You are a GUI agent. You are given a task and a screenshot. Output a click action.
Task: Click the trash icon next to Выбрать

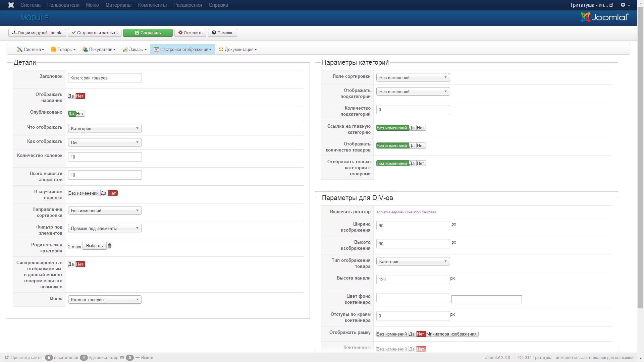click(110, 246)
